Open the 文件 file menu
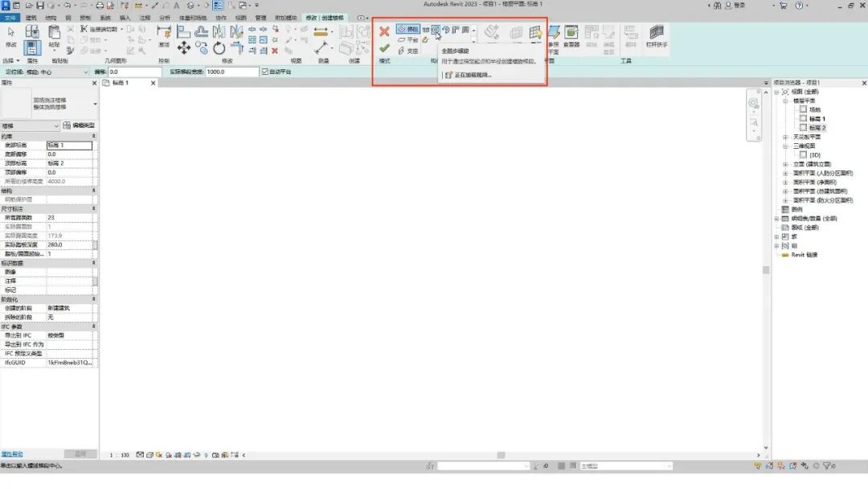 (x=10, y=18)
